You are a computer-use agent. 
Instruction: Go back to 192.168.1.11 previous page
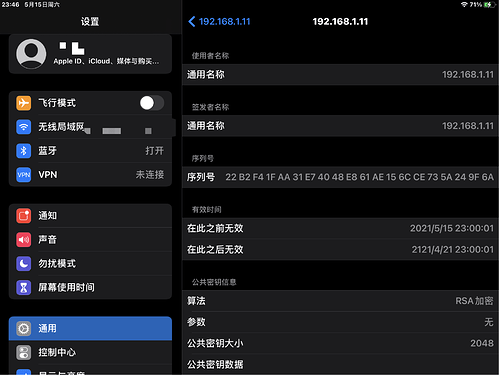pyautogui.click(x=219, y=22)
